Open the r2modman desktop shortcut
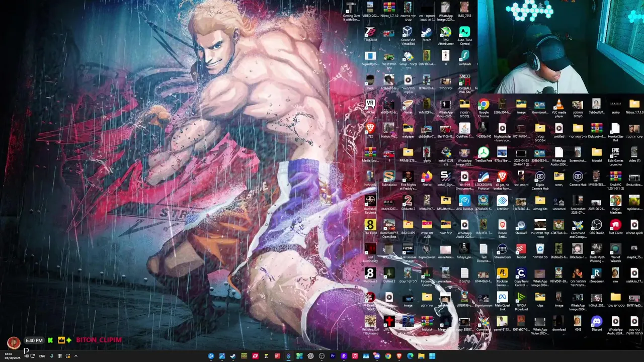644x362 pixels. [x=597, y=276]
